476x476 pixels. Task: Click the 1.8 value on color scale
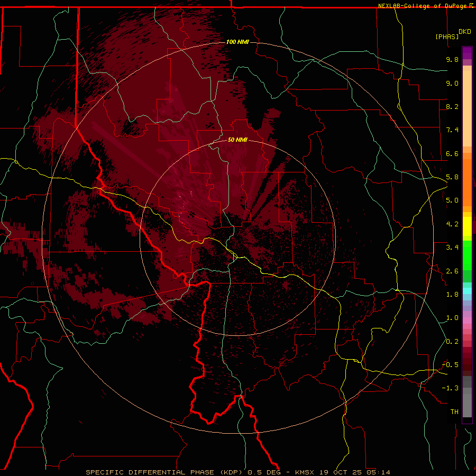(x=452, y=295)
